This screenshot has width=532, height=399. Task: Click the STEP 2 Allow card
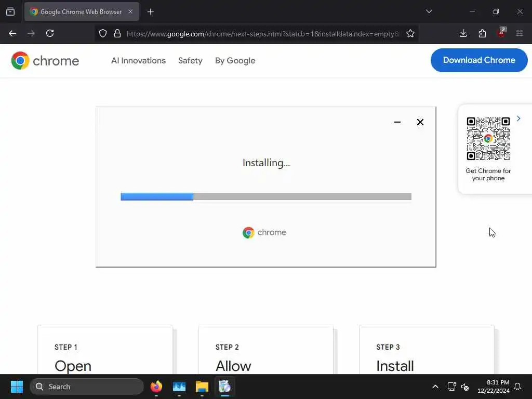pos(266,350)
